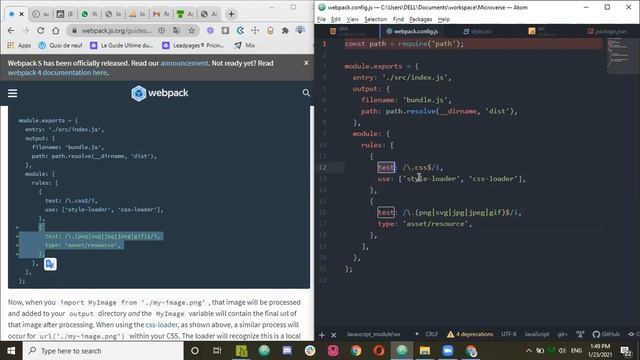Close the active webpack Chrome tab

22,14
